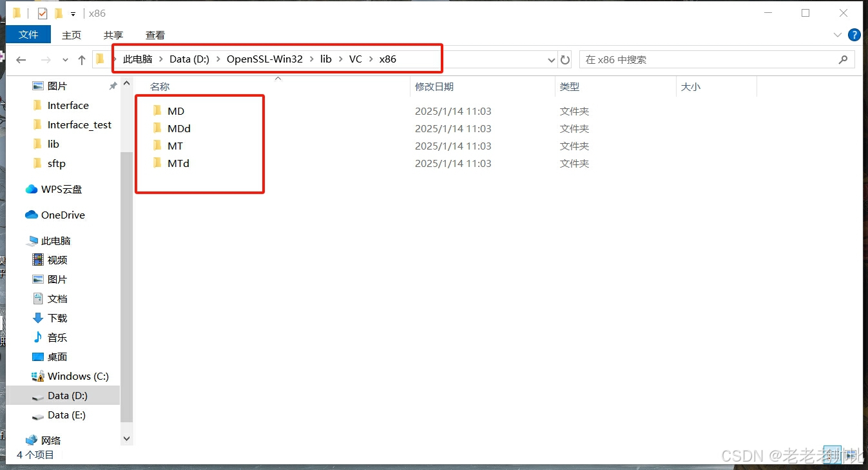The image size is (868, 470).
Task: Open the 文件 menu
Action: coord(28,34)
